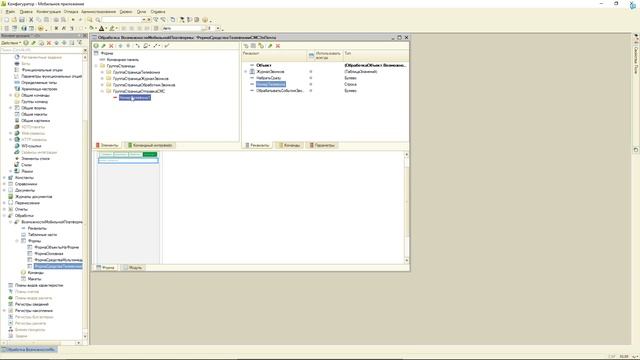
Task: Click Add attribute icon in attributes pane toolbar
Action: tap(246, 46)
